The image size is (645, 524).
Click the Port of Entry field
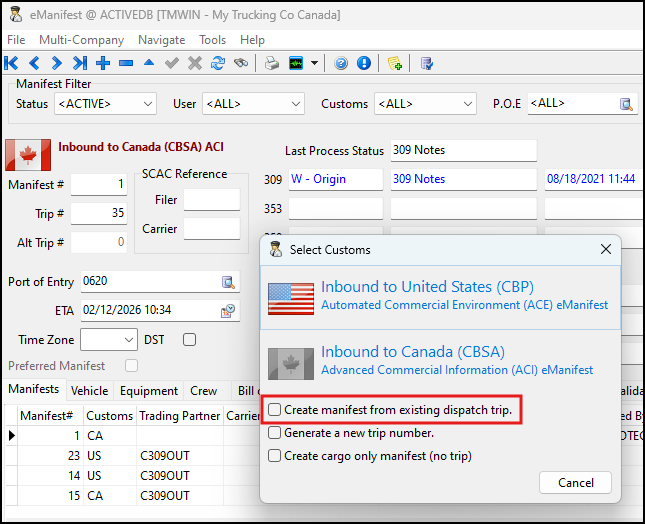pos(160,282)
